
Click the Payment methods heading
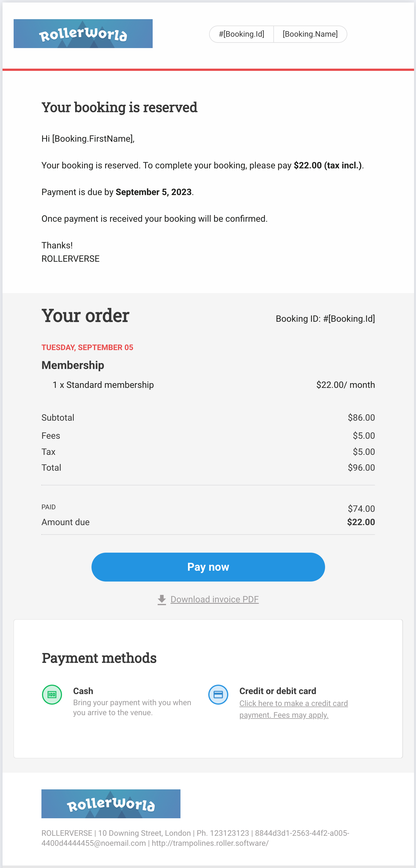click(x=99, y=658)
